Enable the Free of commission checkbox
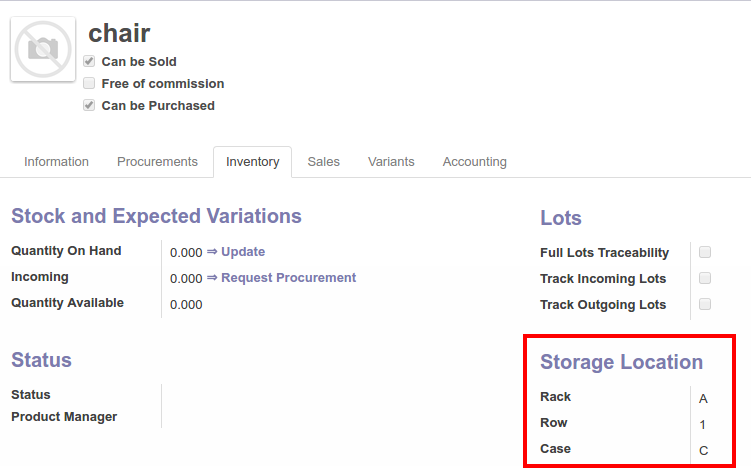751x469 pixels. coord(89,84)
